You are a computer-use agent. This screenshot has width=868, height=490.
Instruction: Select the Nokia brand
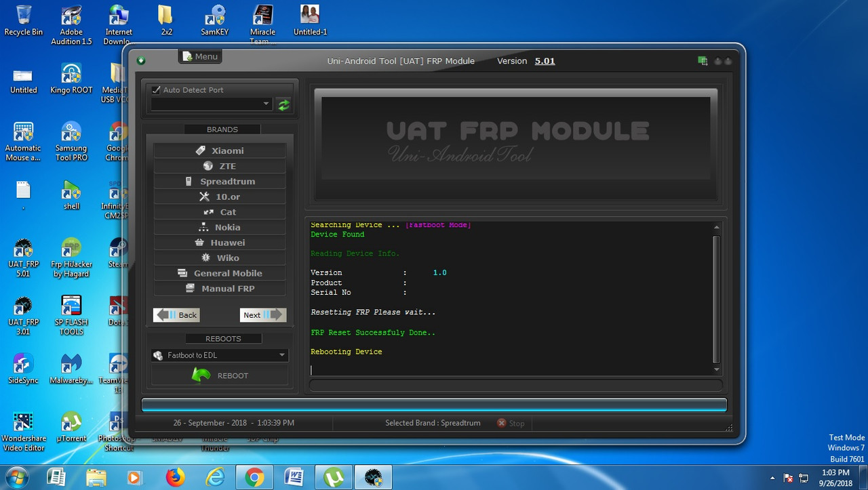pos(220,227)
